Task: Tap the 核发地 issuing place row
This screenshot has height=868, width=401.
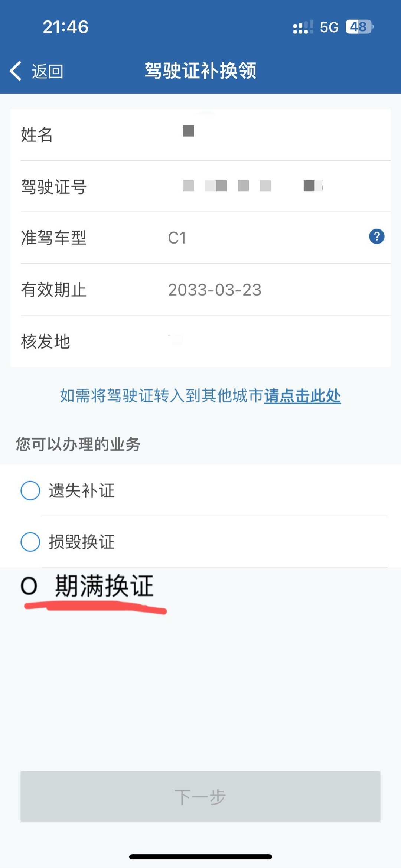Action: click(200, 341)
